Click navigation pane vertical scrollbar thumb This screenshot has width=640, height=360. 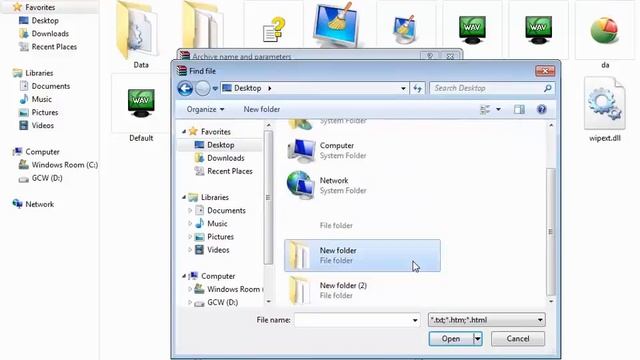[x=268, y=198]
